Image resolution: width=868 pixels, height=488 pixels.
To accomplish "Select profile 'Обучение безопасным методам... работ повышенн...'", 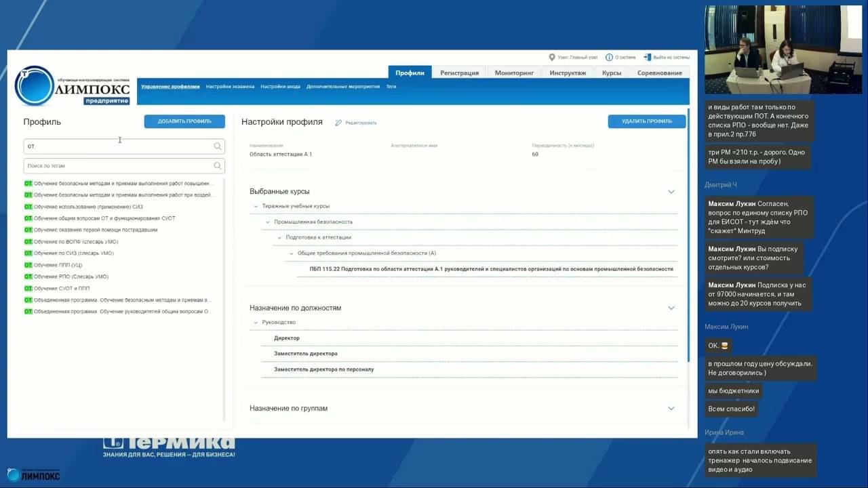I will (x=119, y=183).
